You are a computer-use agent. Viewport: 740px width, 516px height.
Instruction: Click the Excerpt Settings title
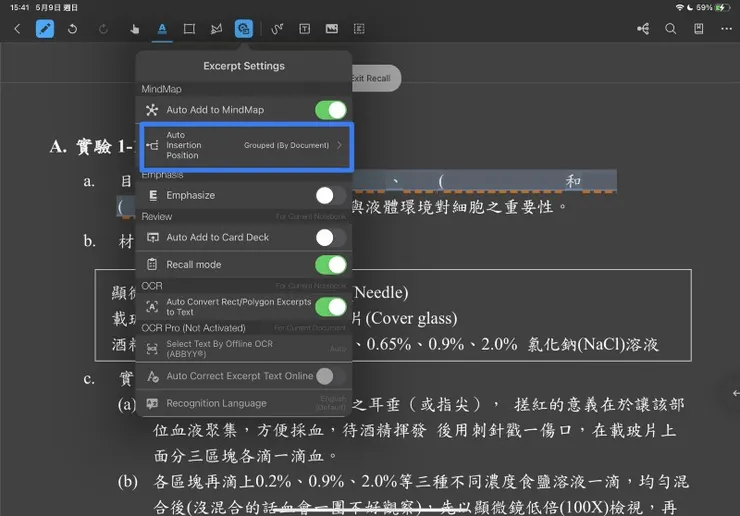point(244,66)
